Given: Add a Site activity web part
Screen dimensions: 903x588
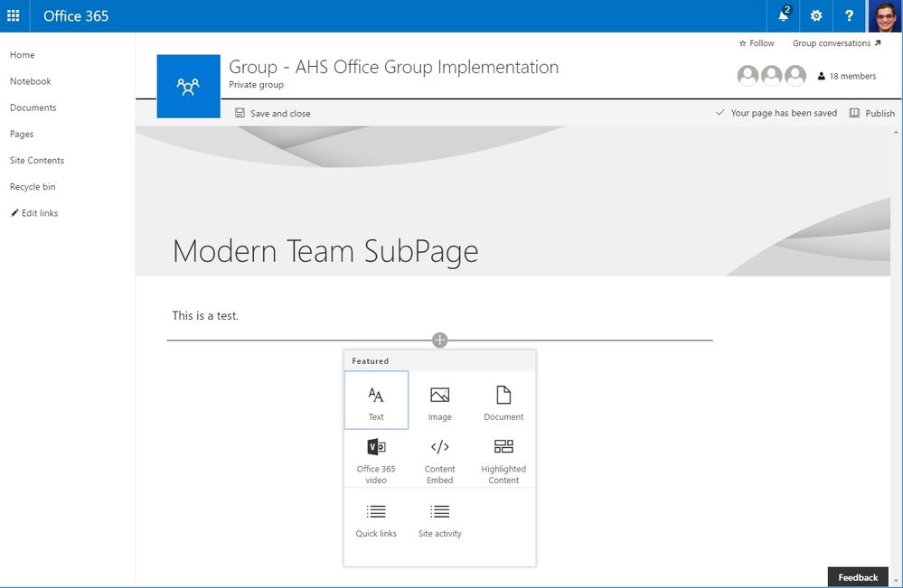Looking at the screenshot, I should [439, 520].
